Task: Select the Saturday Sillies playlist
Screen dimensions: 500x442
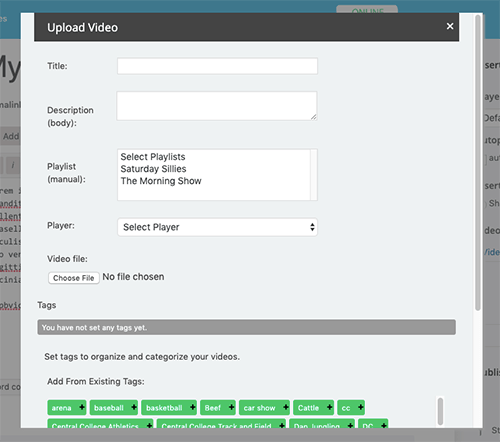Action: (x=153, y=169)
